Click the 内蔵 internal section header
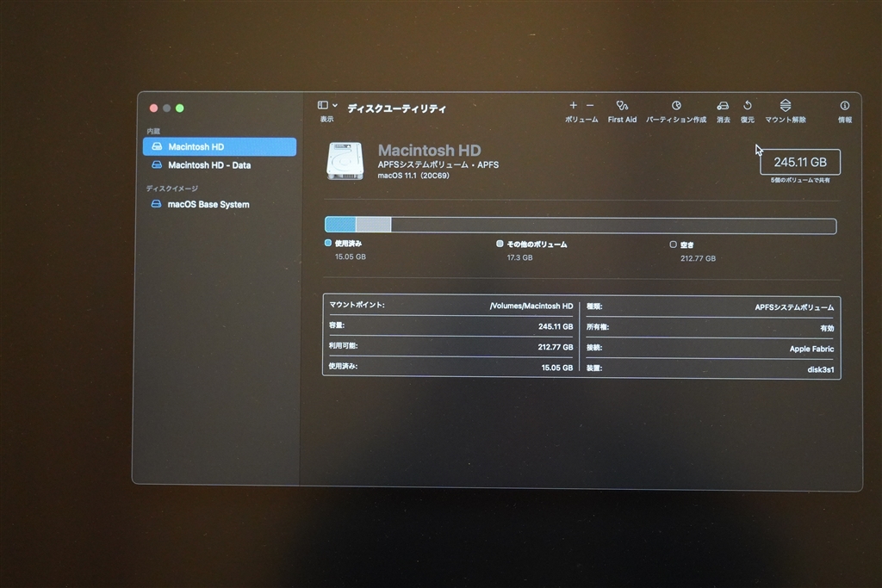The image size is (882, 588). (x=153, y=132)
